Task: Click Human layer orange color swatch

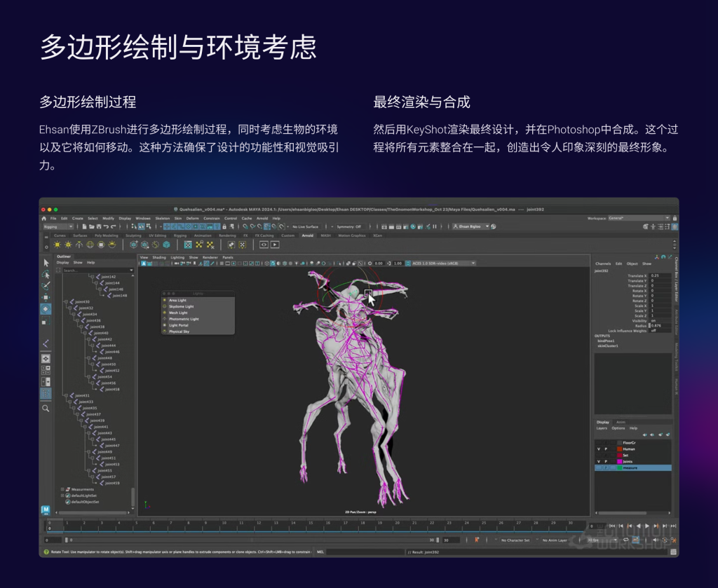Action: coord(620,449)
